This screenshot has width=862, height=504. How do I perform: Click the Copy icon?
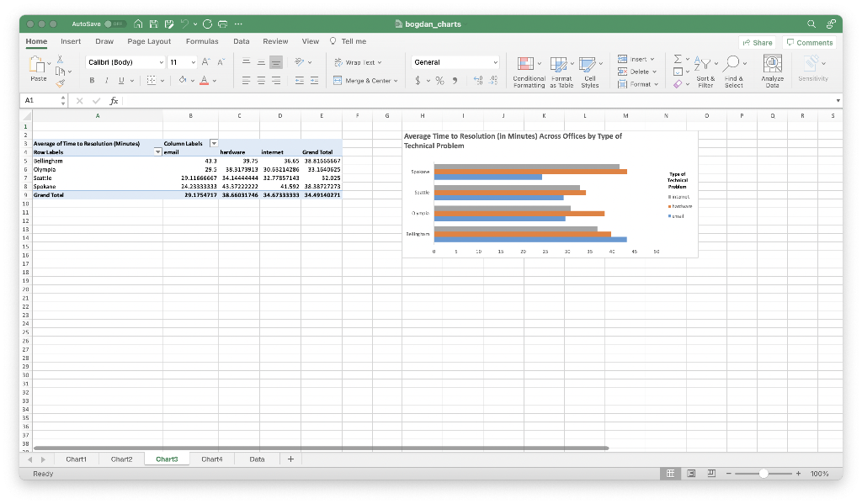pyautogui.click(x=61, y=72)
